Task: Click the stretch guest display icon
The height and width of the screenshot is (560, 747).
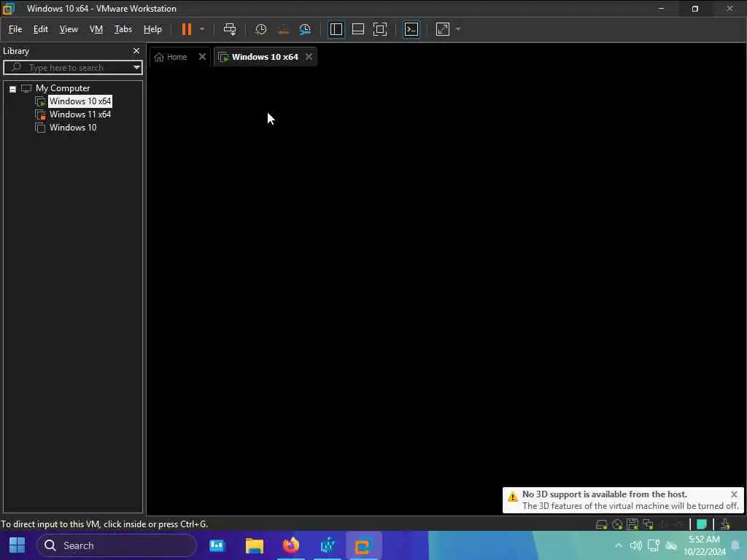Action: (443, 29)
